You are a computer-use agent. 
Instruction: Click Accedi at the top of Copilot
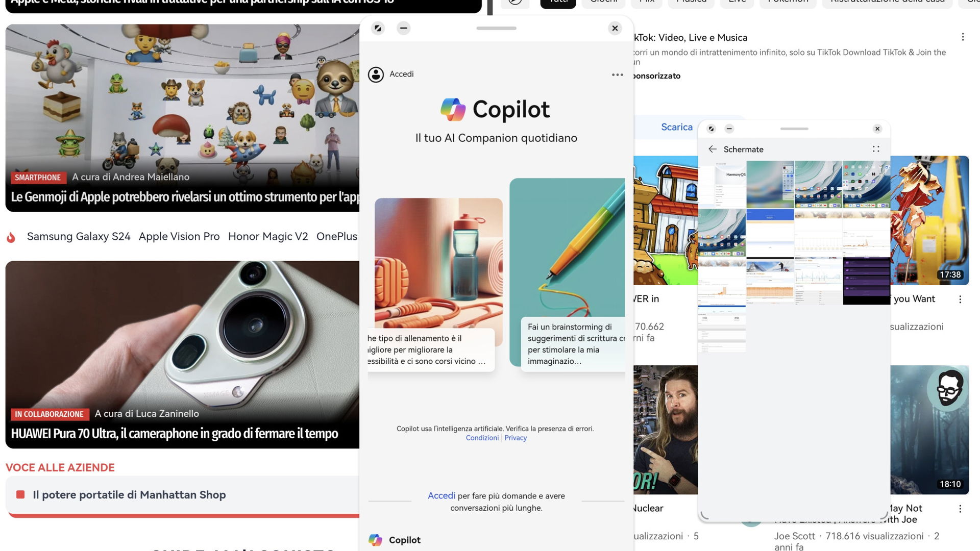(401, 74)
